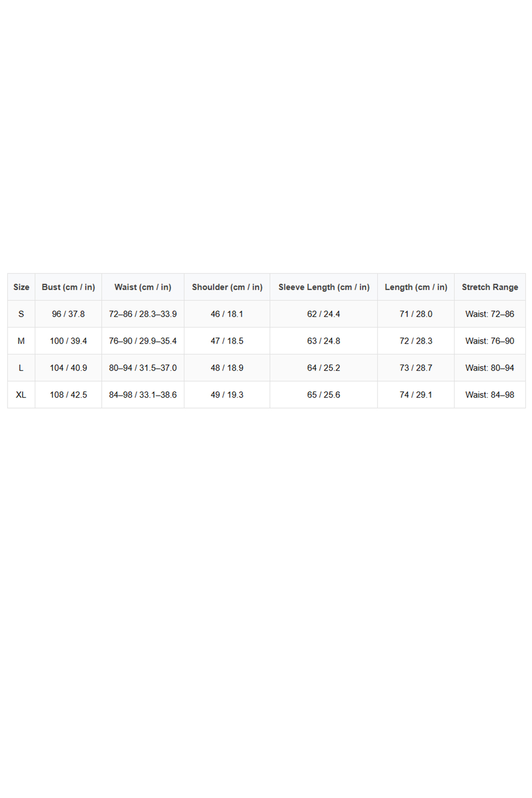
Task: Click bust value 100 / 39.4
Action: (x=68, y=341)
